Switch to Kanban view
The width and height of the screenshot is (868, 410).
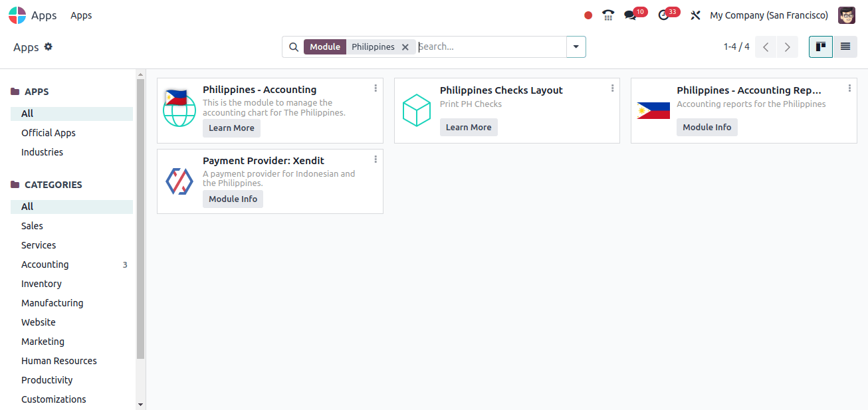pyautogui.click(x=821, y=47)
